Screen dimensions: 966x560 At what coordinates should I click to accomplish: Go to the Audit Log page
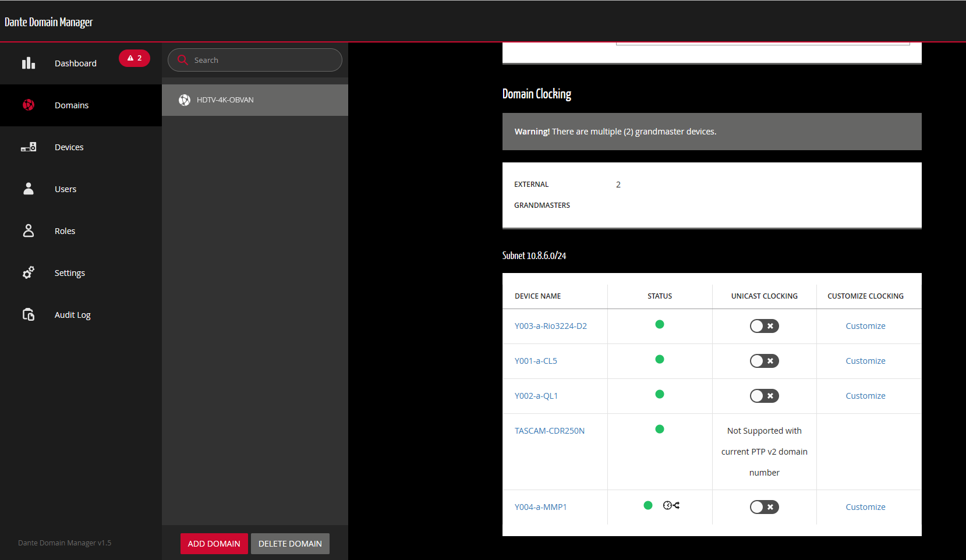pos(73,315)
